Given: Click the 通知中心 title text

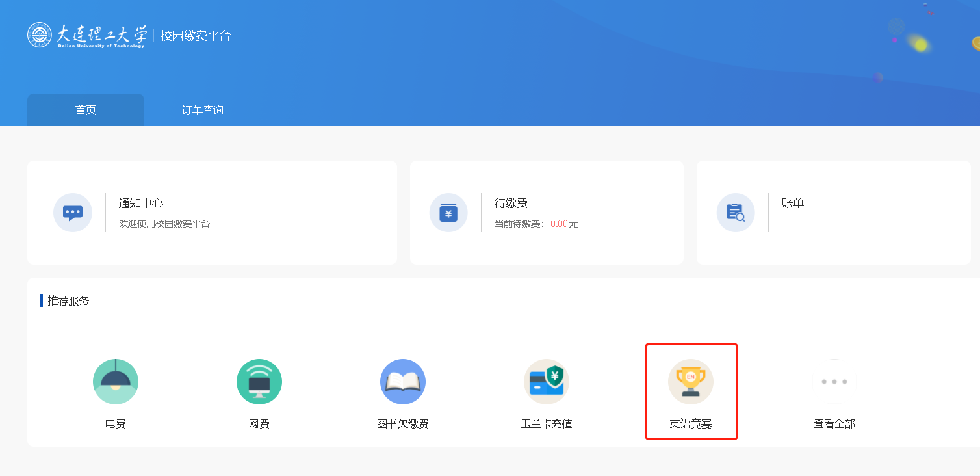Looking at the screenshot, I should point(141,203).
